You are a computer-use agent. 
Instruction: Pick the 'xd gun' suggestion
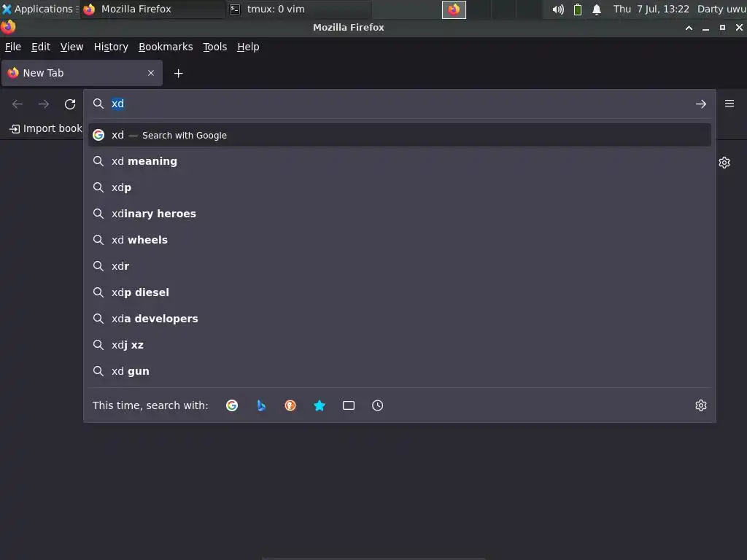click(399, 371)
